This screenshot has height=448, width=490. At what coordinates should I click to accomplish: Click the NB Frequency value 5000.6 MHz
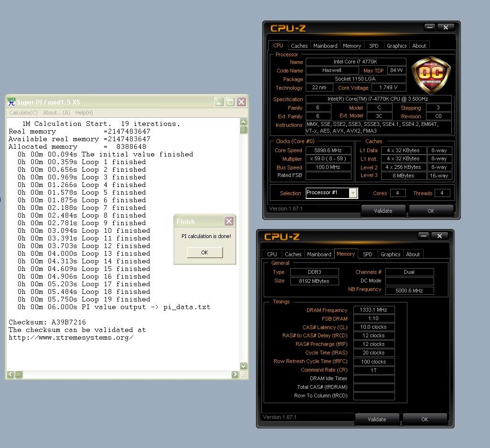[409, 291]
